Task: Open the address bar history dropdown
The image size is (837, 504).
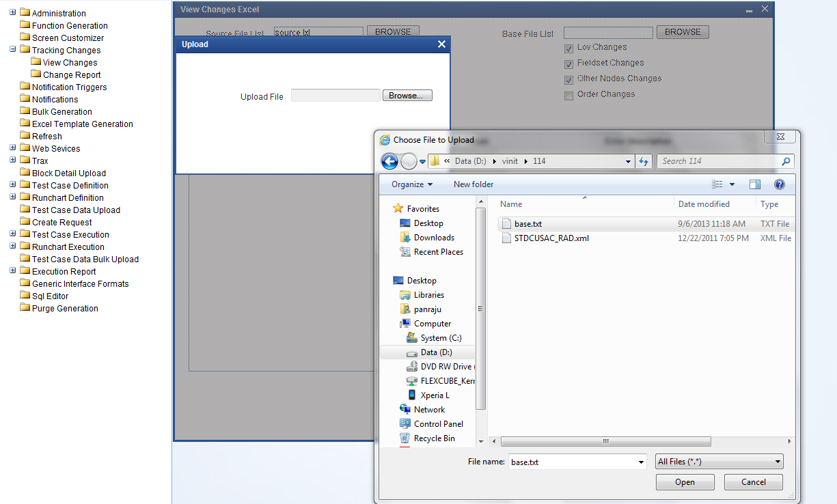Action: pyautogui.click(x=628, y=162)
